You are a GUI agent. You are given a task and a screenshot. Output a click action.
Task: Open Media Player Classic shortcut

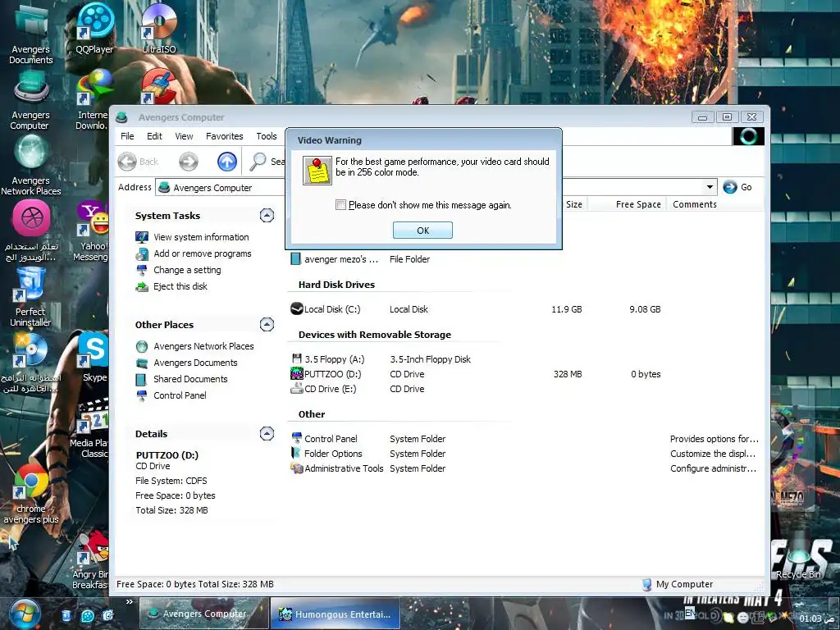coord(92,428)
